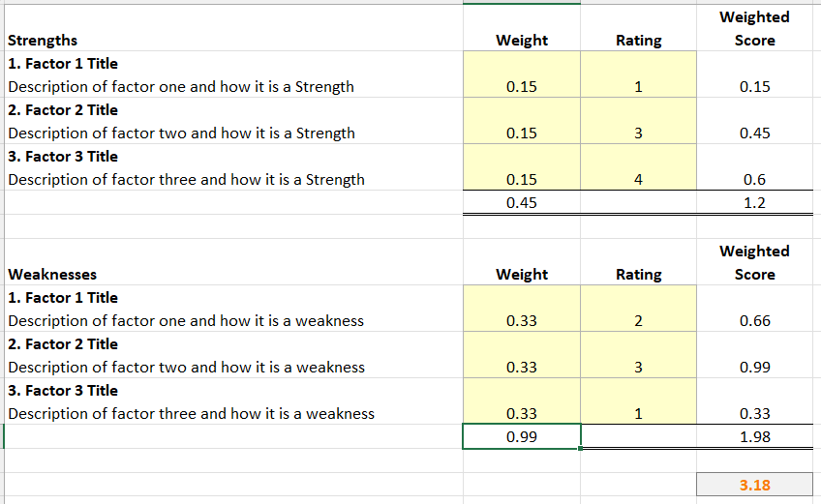Select the rating cell for weakness factor one
The image size is (821, 504).
point(638,321)
